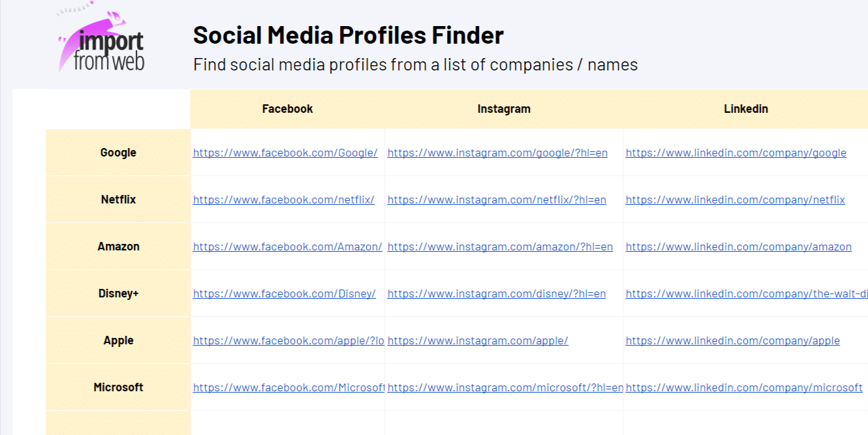The width and height of the screenshot is (868, 435).
Task: Open Google's LinkedIn company page link
Action: click(736, 153)
